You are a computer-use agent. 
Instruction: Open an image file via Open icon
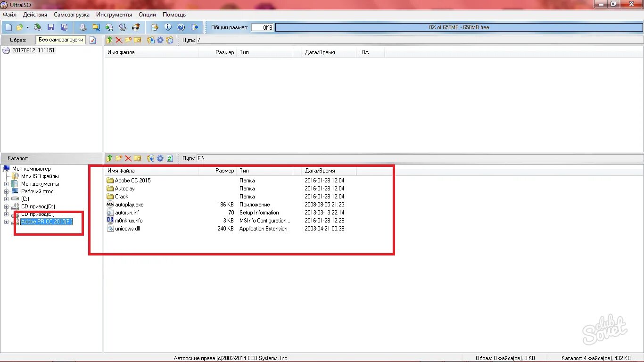[x=19, y=27]
